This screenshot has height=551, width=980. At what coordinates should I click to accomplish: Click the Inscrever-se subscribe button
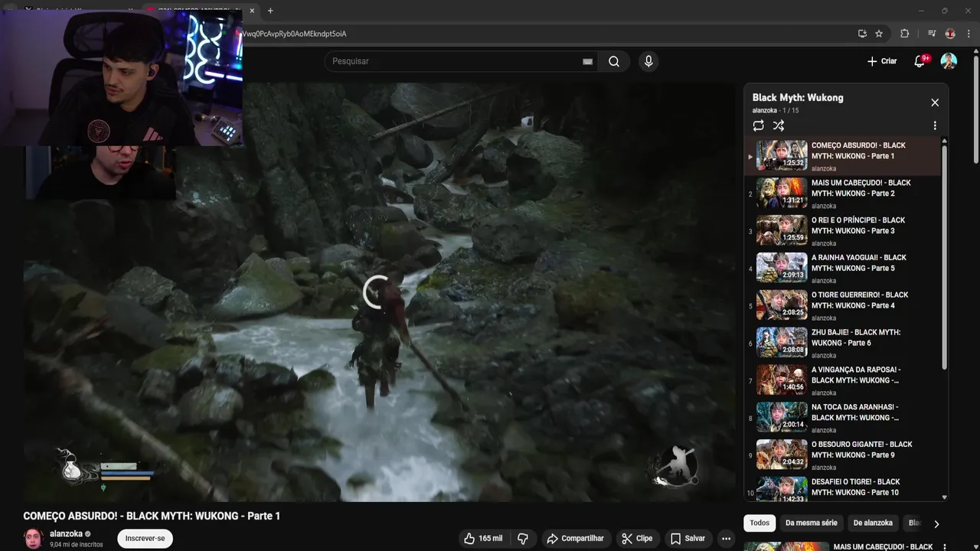(145, 539)
